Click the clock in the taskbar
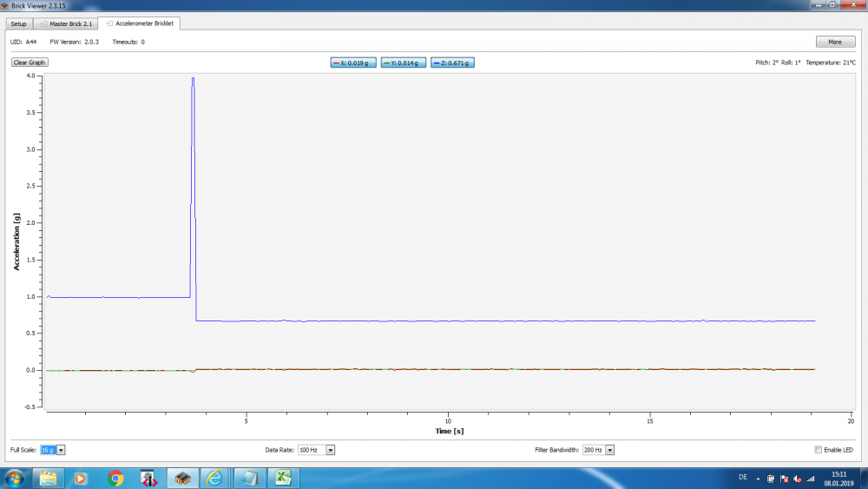868x489 pixels. [837, 478]
